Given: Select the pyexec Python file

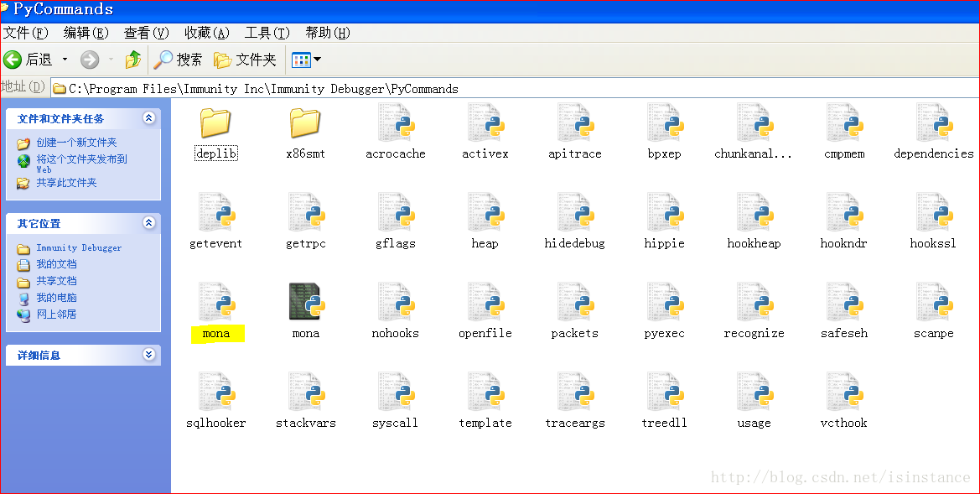Looking at the screenshot, I should pos(665,302).
